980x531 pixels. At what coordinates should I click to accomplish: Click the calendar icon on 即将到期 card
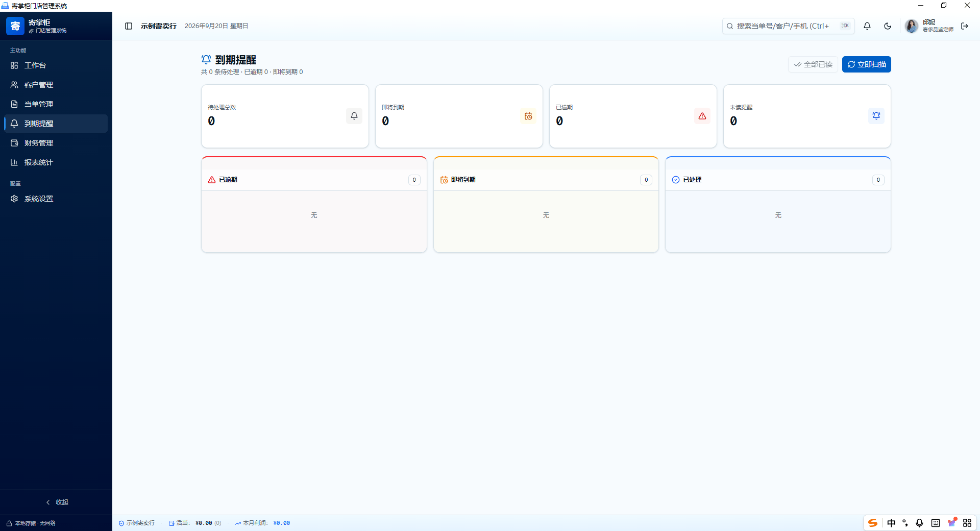[528, 116]
